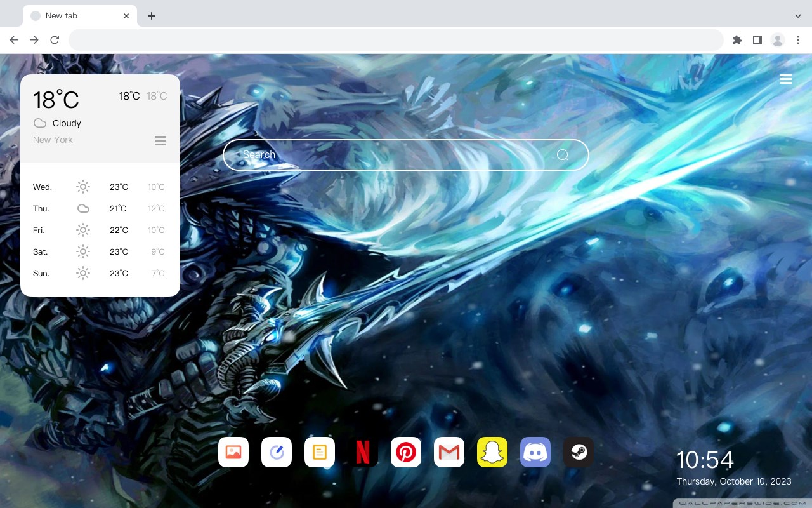Click Saturday's 9°C low temperature
Screen dimensions: 812x508
coord(158,251)
